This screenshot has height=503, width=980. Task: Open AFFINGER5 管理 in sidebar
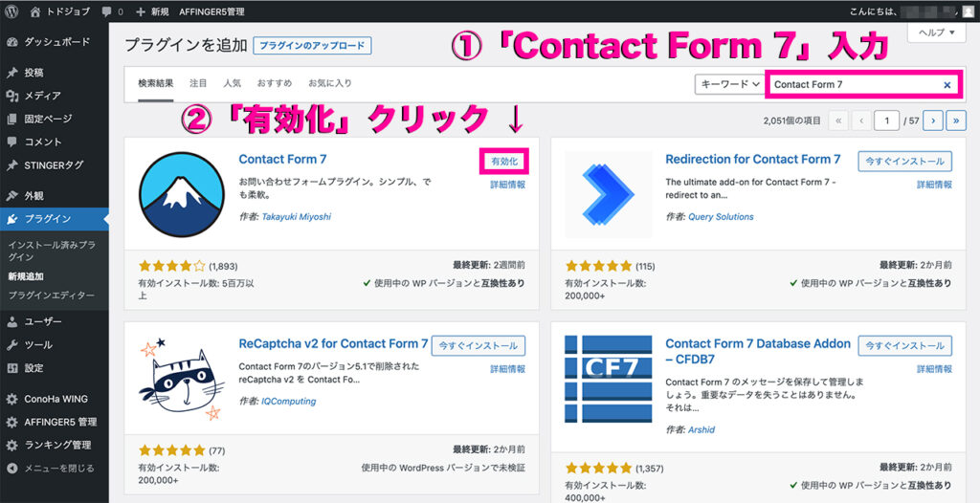(x=55, y=422)
